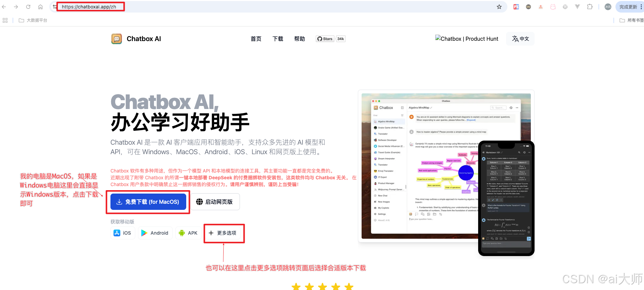This screenshot has height=290, width=644.
Task: Click the site info icon in address bar
Action: click(x=54, y=7)
